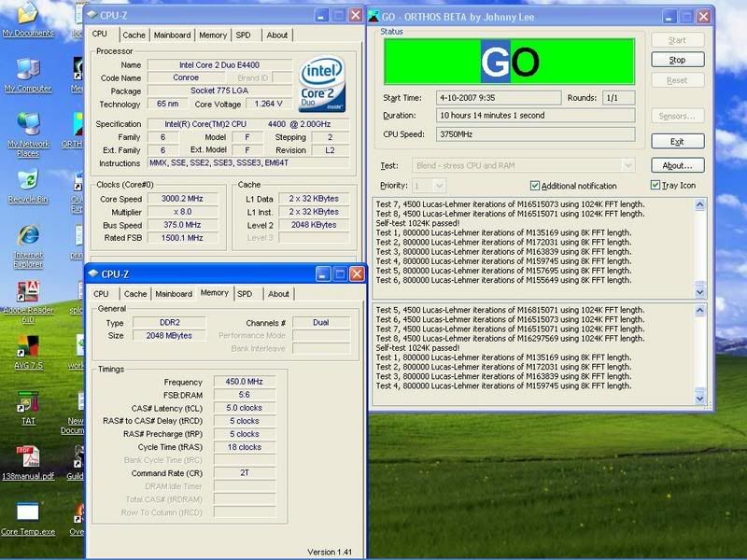Launch Internet Explorer from the desktop
The image size is (747, 560).
(x=28, y=246)
